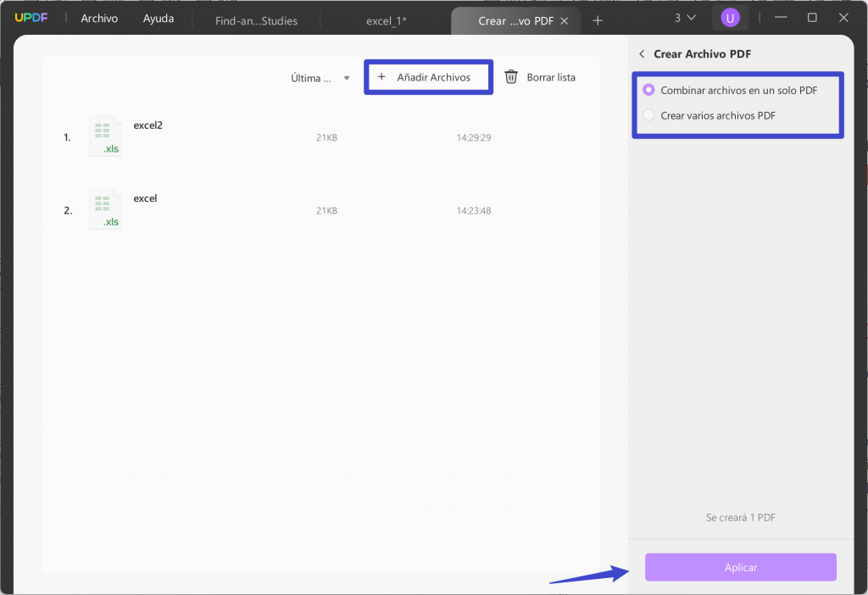
Task: Switch to the excel_1 tab
Action: (387, 19)
